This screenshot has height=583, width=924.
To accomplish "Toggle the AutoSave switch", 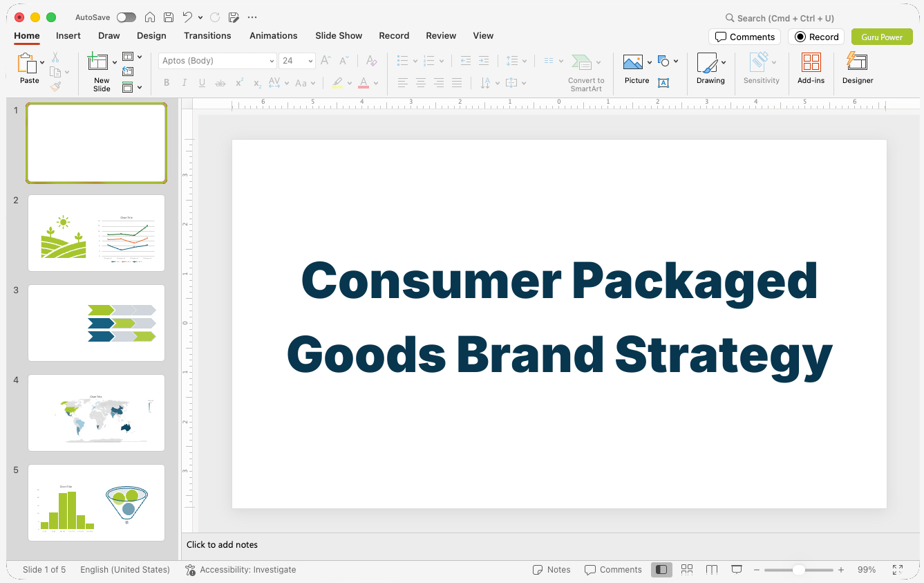I will (x=126, y=17).
